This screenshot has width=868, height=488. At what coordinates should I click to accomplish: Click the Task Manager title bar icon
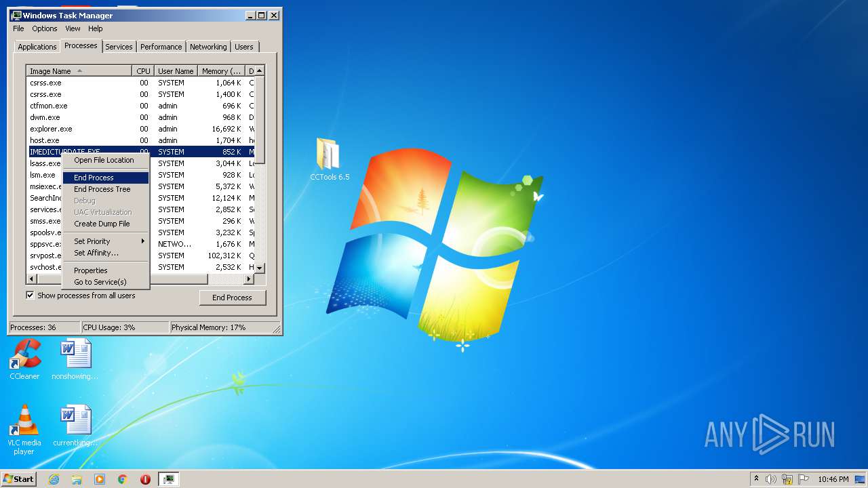coord(16,15)
